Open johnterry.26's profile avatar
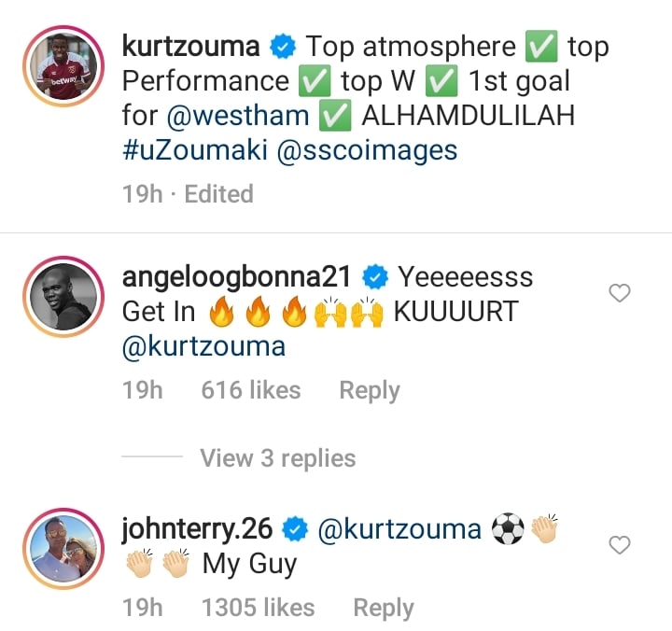The height and width of the screenshot is (631, 672). point(63,549)
